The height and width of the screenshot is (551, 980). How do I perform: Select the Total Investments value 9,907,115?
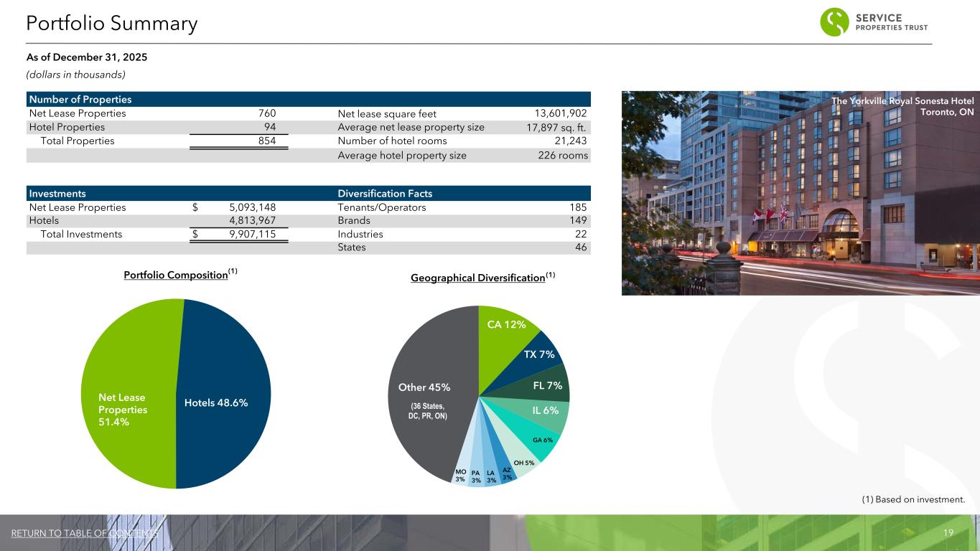click(246, 234)
